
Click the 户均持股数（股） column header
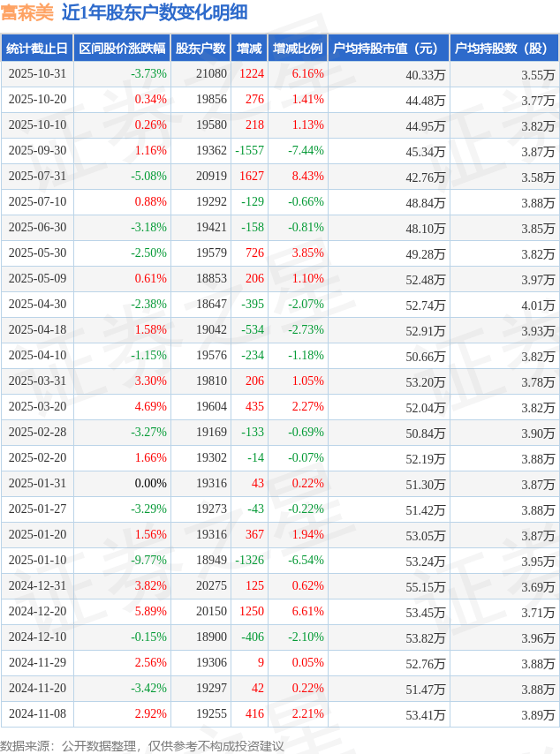coord(504,49)
